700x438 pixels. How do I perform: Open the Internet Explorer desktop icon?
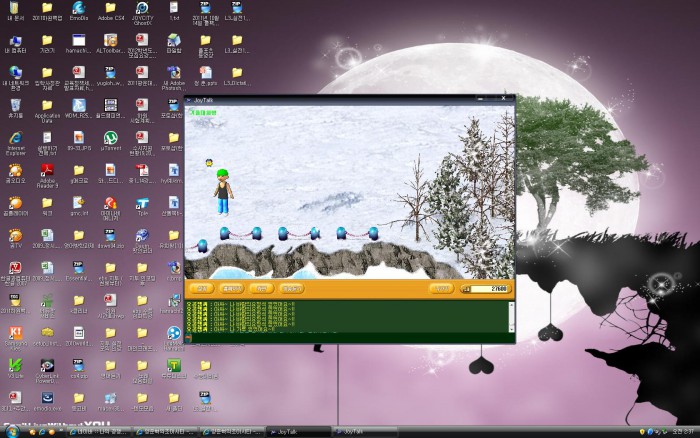click(x=16, y=138)
